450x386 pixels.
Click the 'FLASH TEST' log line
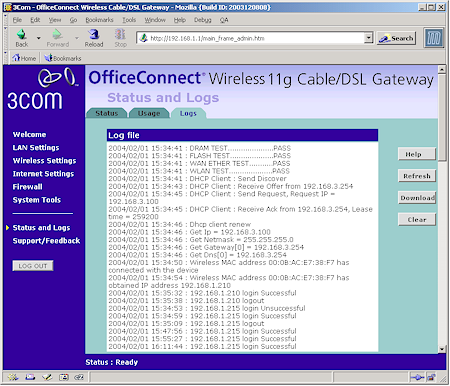[x=199, y=156]
